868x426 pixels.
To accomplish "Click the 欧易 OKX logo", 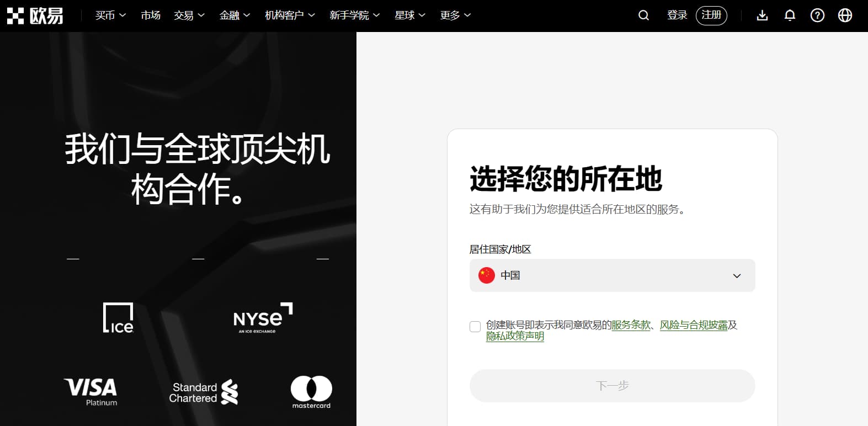I will tap(35, 15).
